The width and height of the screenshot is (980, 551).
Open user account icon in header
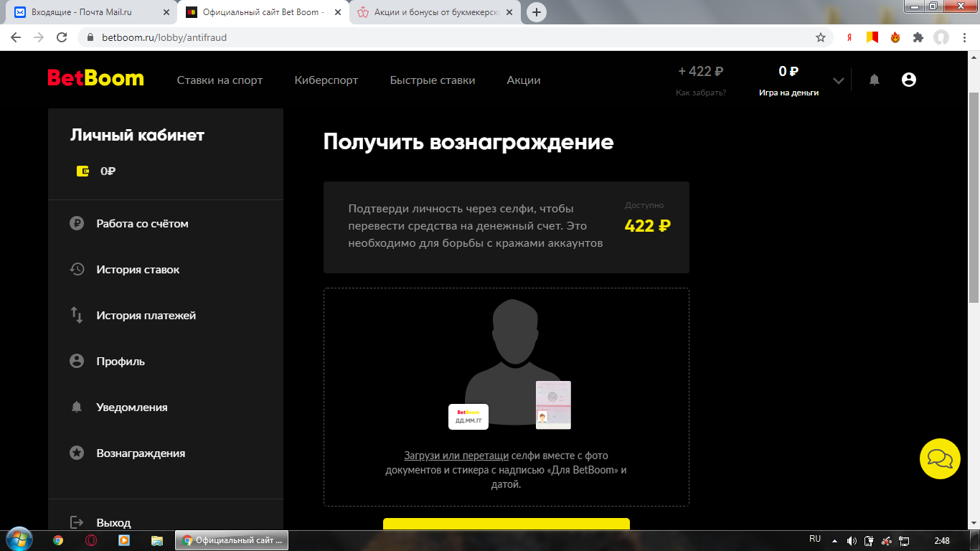click(x=908, y=80)
